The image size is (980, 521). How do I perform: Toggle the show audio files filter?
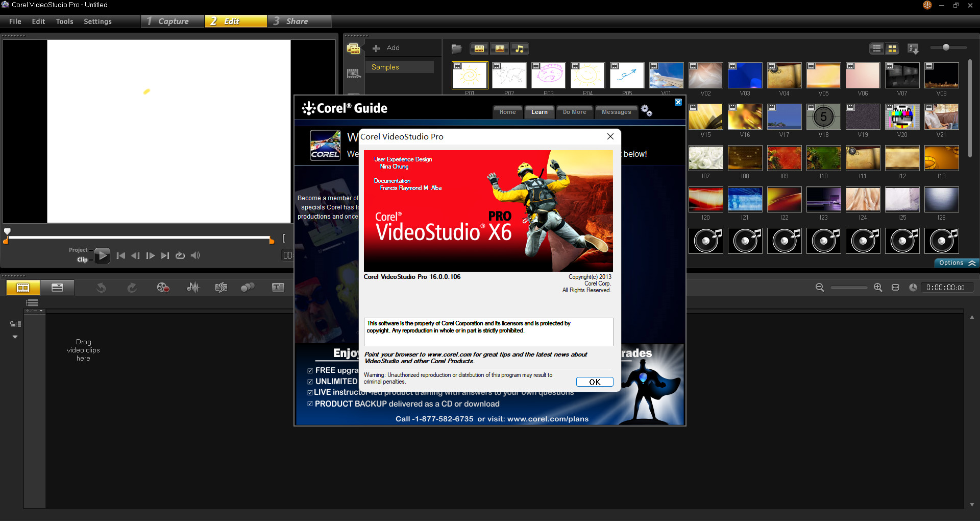point(520,49)
